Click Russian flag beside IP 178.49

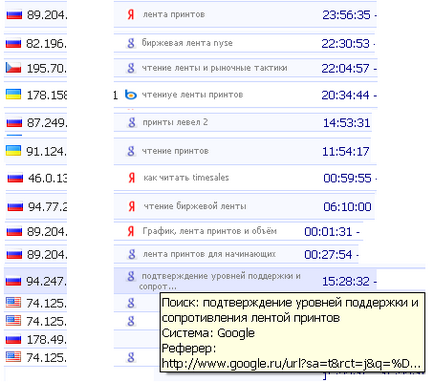[13, 340]
